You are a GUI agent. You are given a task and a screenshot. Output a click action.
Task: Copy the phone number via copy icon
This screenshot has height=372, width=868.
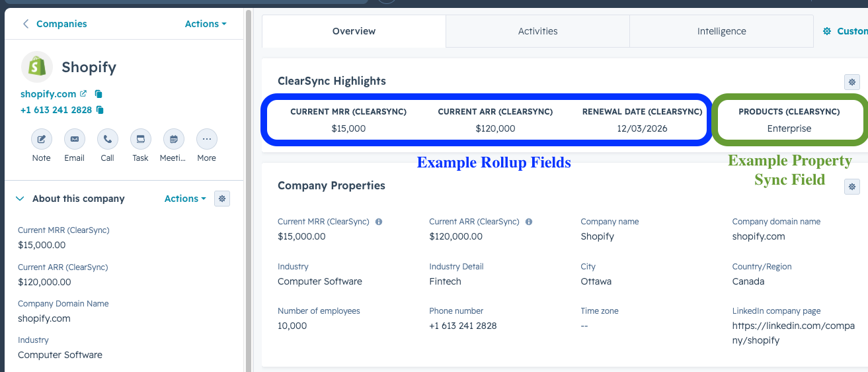click(x=100, y=110)
